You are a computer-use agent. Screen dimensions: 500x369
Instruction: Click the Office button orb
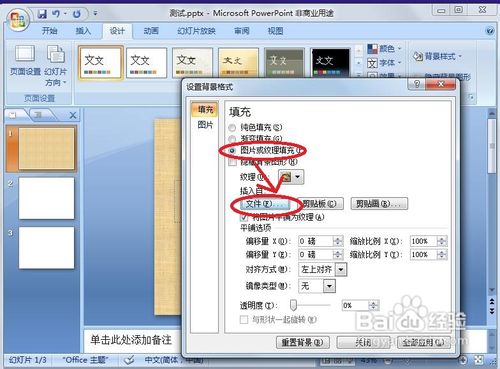pos(18,19)
